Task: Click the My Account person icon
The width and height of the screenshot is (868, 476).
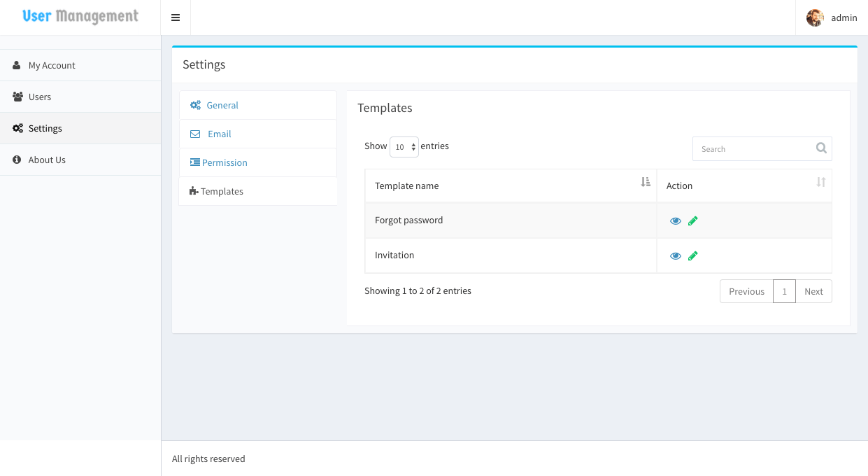Action: (x=17, y=65)
